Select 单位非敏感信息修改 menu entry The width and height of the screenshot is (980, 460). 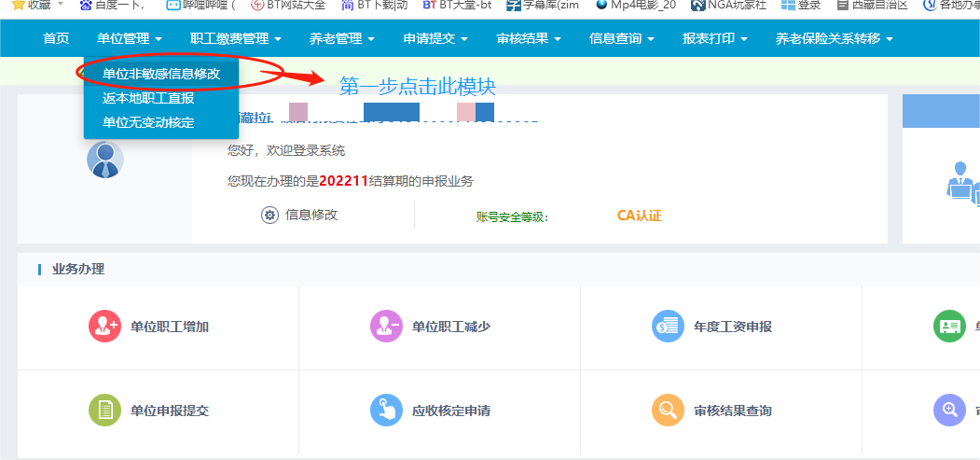tap(161, 73)
